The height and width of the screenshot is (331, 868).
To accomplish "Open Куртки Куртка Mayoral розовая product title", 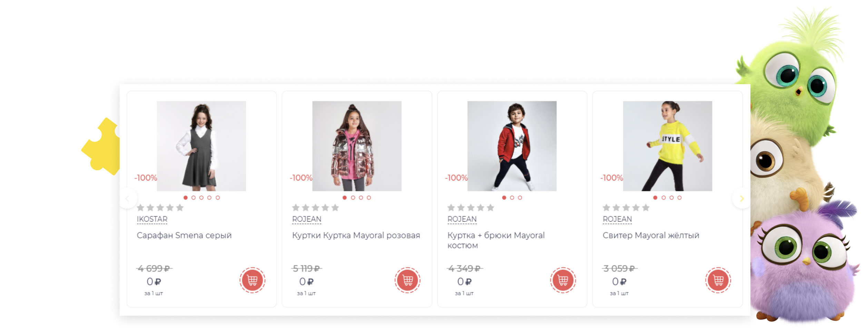I will coord(356,235).
